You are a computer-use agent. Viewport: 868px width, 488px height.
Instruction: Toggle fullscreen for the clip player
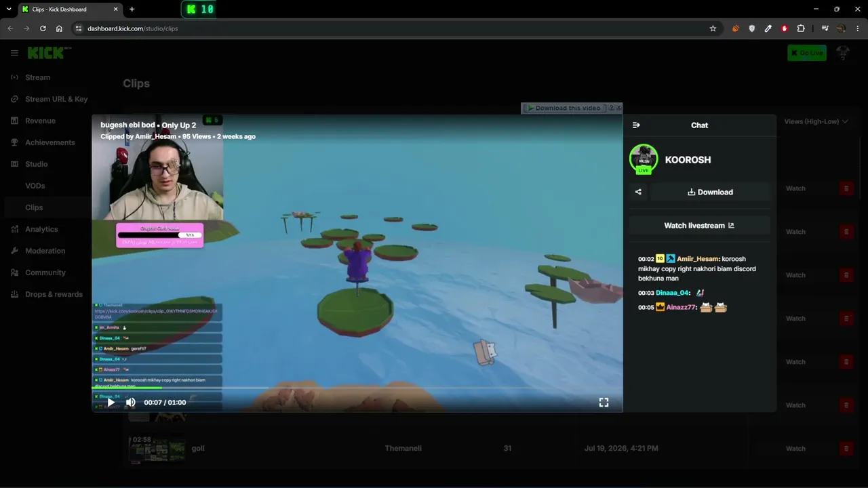pos(604,403)
